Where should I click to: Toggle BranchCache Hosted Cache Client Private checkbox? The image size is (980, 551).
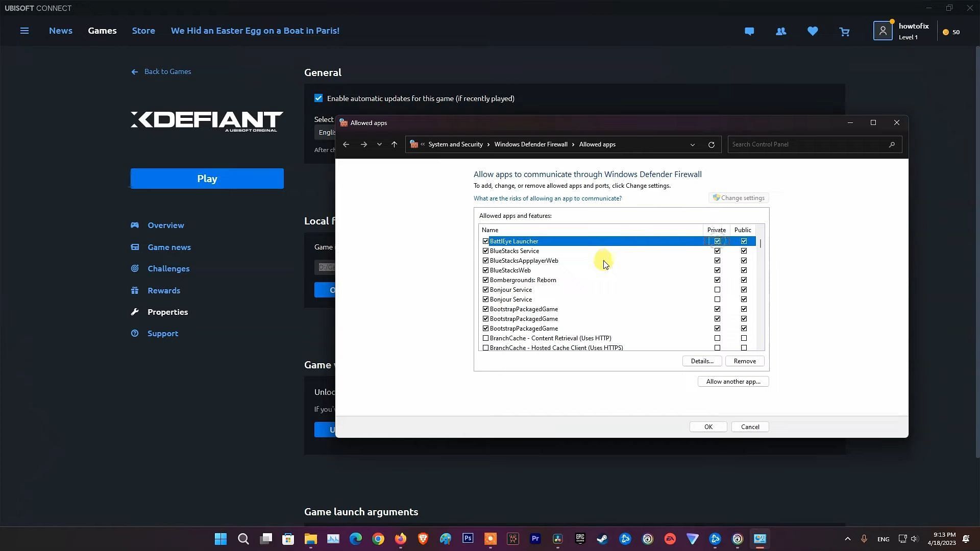pos(717,348)
